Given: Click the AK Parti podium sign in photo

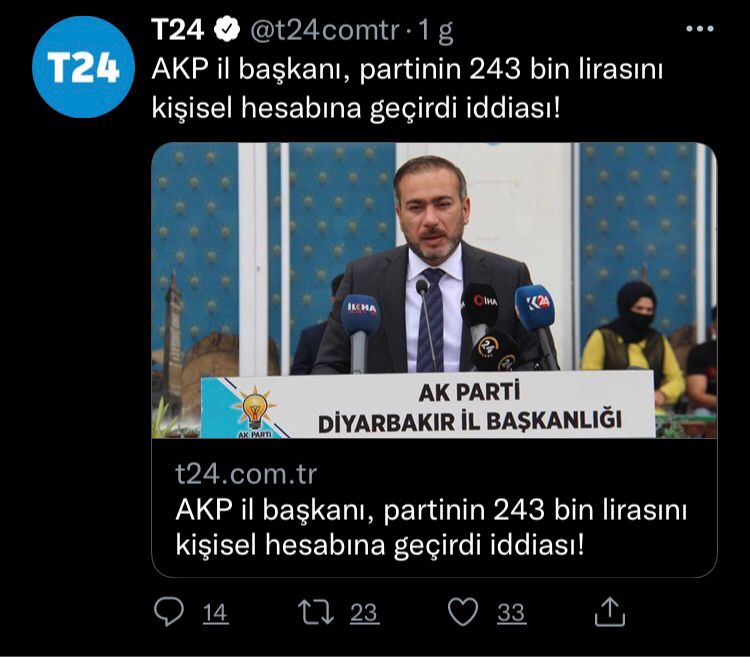Looking at the screenshot, I should [x=428, y=405].
